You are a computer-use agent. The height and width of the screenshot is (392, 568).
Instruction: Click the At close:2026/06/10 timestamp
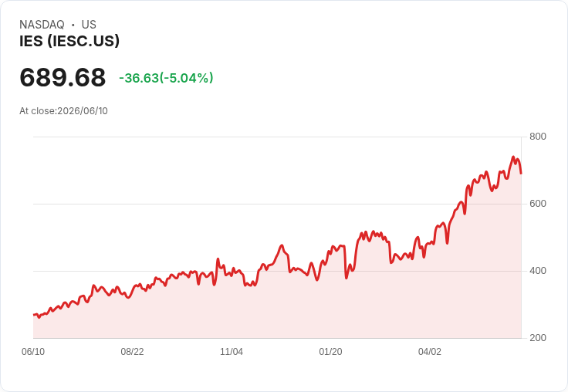coord(63,111)
